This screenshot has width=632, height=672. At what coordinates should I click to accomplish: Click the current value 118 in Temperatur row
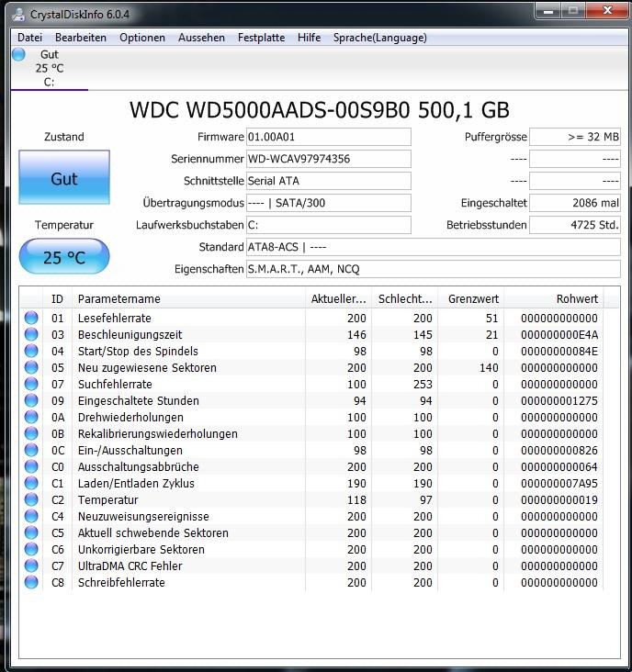(356, 499)
